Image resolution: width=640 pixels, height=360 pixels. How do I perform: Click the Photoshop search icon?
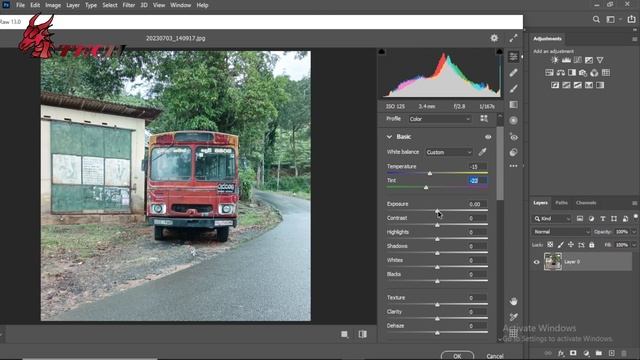point(596,19)
